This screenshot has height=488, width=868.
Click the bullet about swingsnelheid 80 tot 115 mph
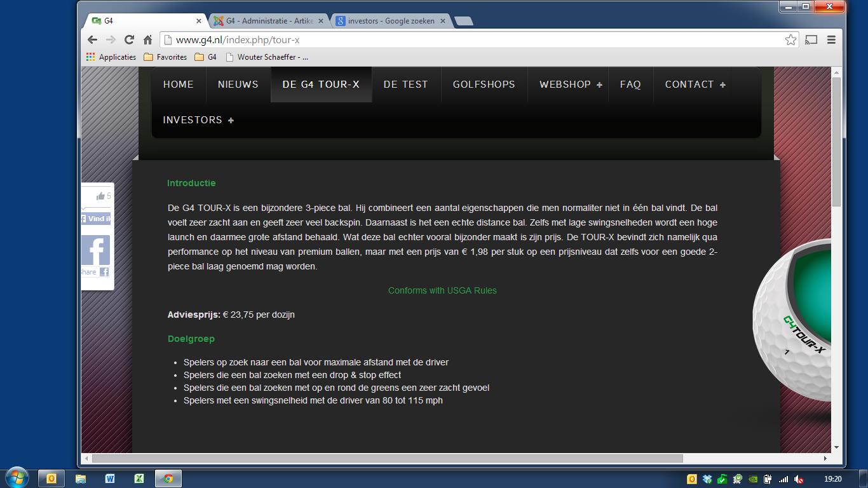pyautogui.click(x=313, y=400)
